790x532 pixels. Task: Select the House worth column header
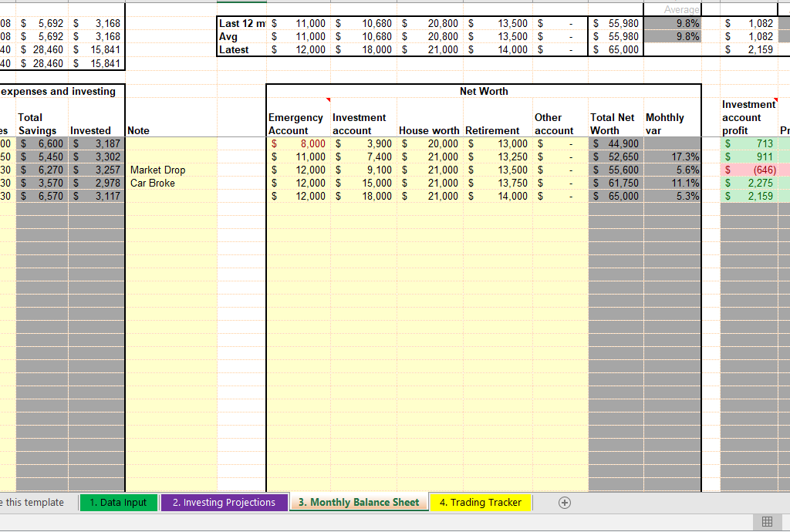[x=429, y=130]
